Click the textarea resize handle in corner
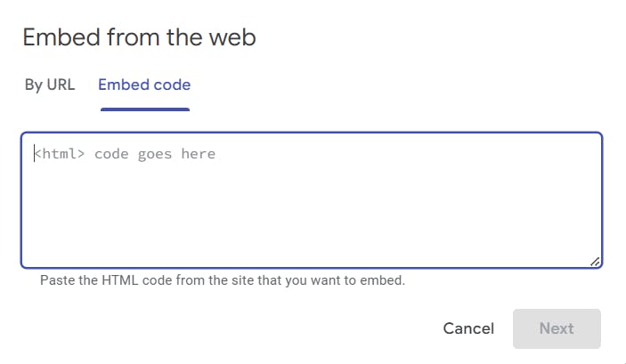Viewport: 626px width, 364px height. pyautogui.click(x=594, y=261)
